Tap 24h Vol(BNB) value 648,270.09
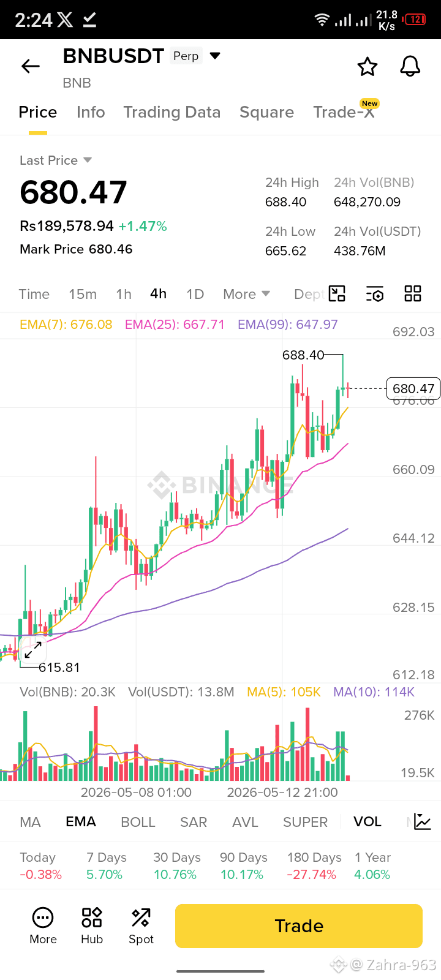The width and height of the screenshot is (441, 980). pos(367,202)
